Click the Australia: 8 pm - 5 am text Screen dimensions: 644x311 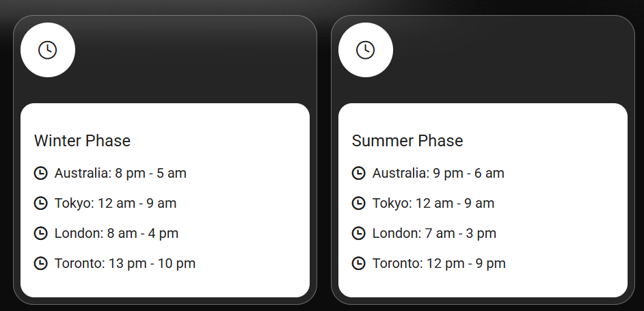coord(120,173)
